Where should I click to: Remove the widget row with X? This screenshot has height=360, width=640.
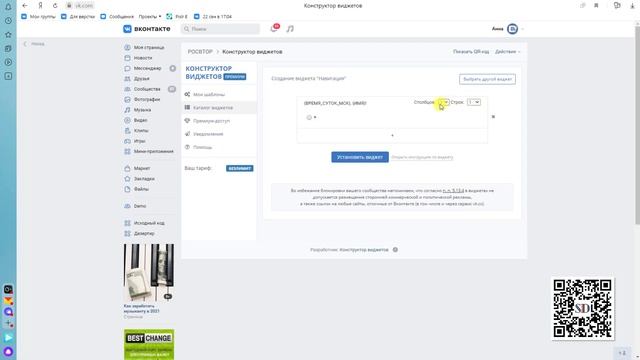493,117
